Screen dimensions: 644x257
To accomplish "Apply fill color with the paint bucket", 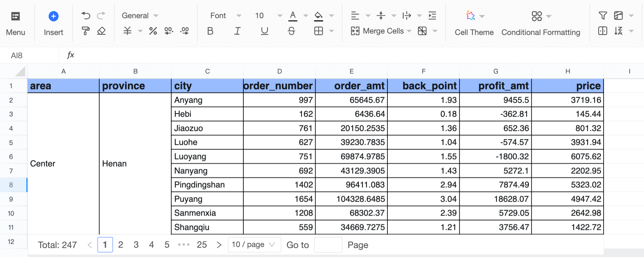I will point(318,16).
